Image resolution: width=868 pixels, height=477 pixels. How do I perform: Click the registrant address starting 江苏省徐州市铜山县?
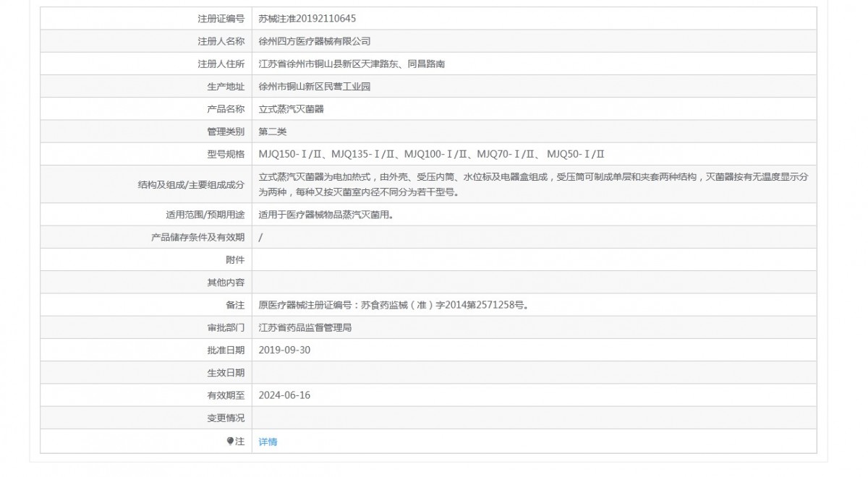click(352, 64)
